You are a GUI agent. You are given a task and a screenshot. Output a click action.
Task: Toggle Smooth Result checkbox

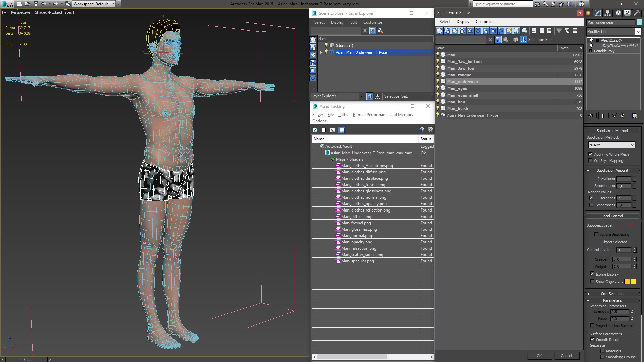coord(592,340)
